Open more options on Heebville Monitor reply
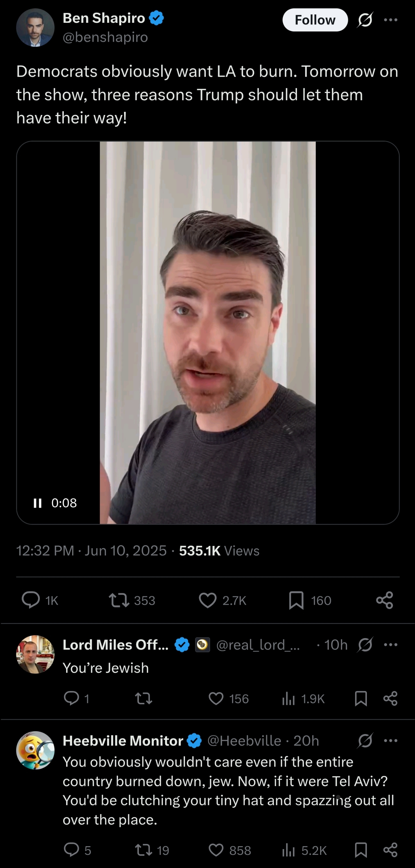This screenshot has height=868, width=415. pyautogui.click(x=390, y=741)
